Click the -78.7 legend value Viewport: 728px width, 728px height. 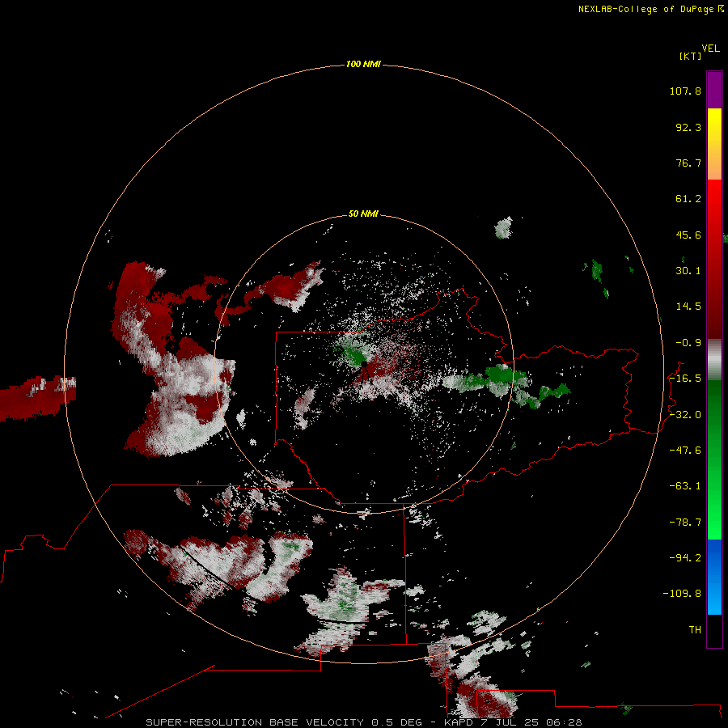[x=685, y=523]
